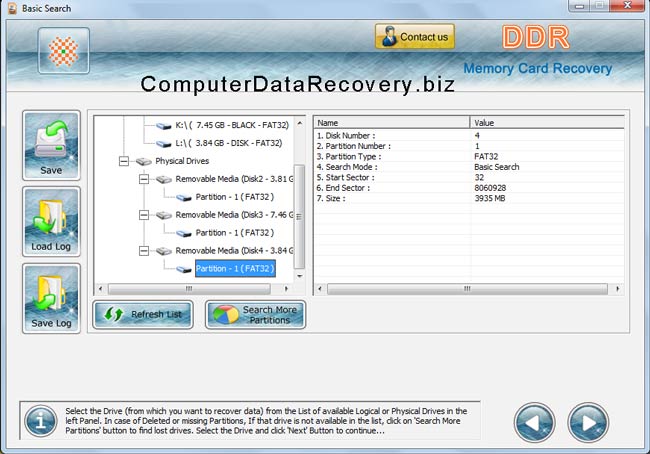This screenshot has height=454, width=650.
Task: Click Search More Partitions button
Action: (x=255, y=315)
